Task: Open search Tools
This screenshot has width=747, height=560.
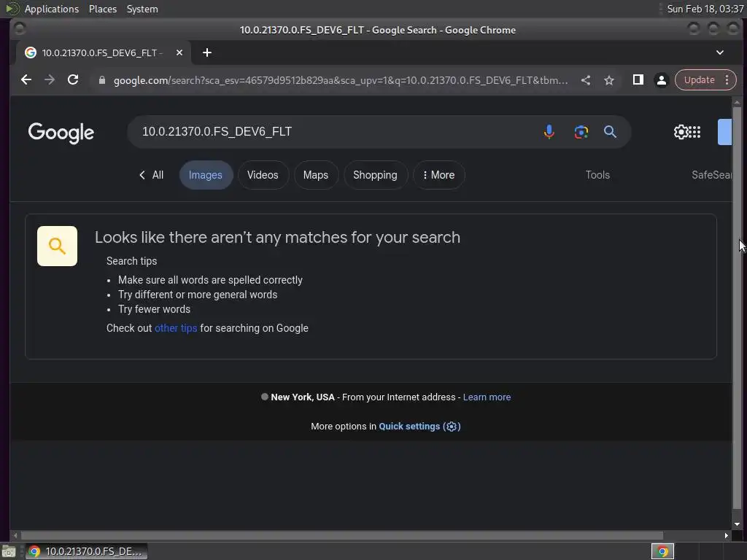Action: pyautogui.click(x=597, y=175)
